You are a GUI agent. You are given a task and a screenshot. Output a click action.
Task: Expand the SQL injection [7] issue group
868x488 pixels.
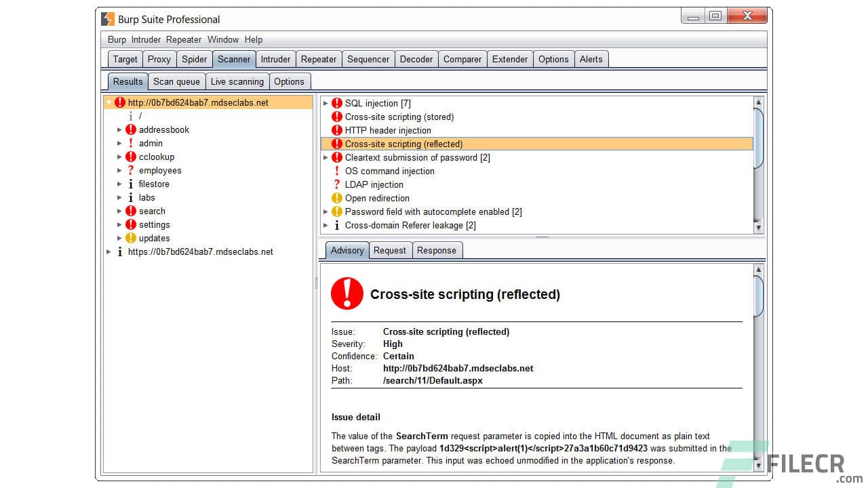coord(327,103)
